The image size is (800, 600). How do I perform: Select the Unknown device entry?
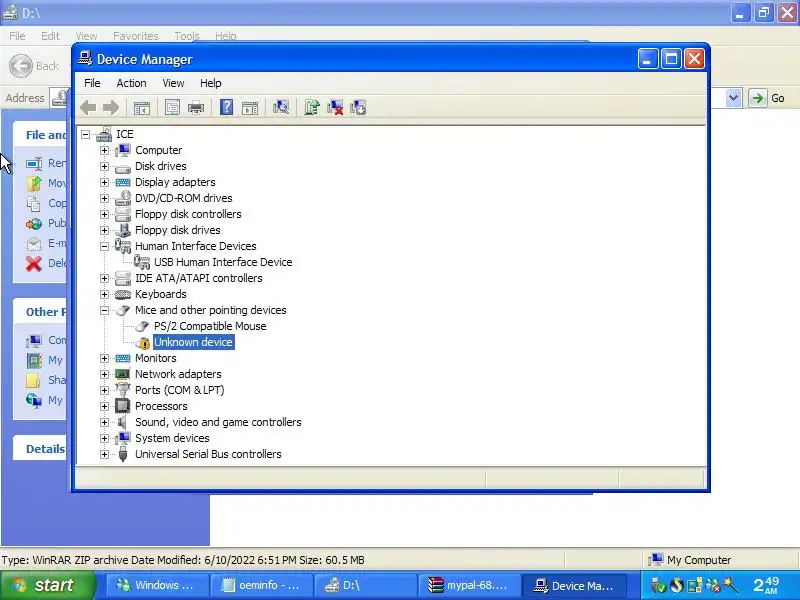(193, 342)
